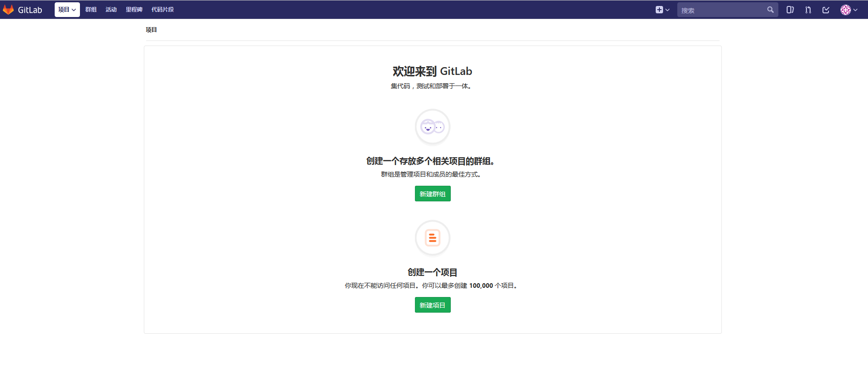Open the issues icon in navbar
The width and height of the screenshot is (868, 377).
[x=790, y=10]
